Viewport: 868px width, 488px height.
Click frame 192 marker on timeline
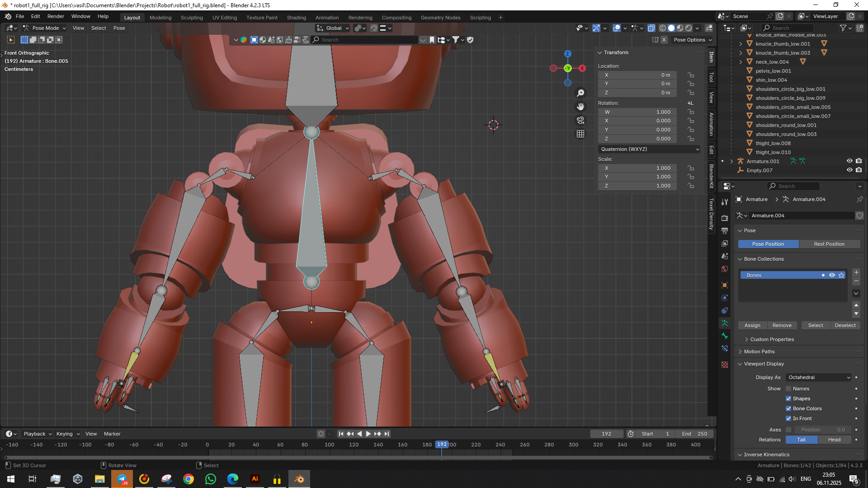[442, 445]
